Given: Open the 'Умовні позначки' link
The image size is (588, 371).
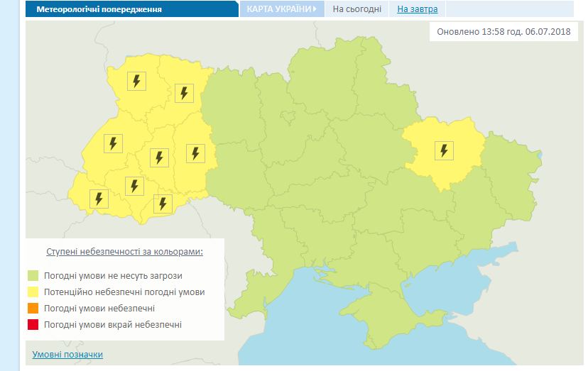Looking at the screenshot, I should 67,354.
